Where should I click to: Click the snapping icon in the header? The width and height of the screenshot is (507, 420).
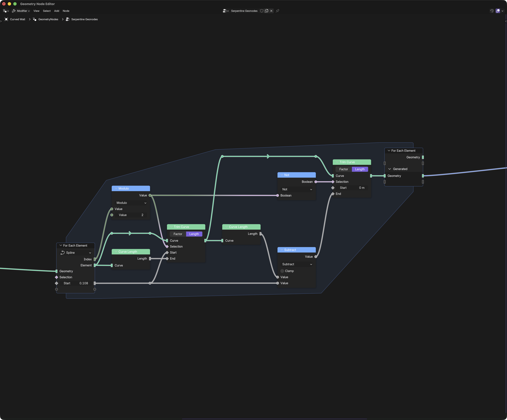coord(492,11)
